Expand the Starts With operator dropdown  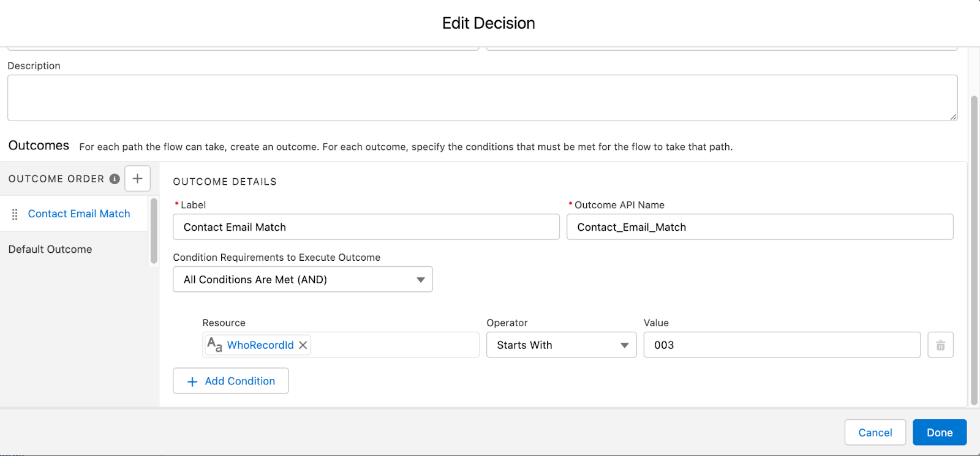[561, 345]
